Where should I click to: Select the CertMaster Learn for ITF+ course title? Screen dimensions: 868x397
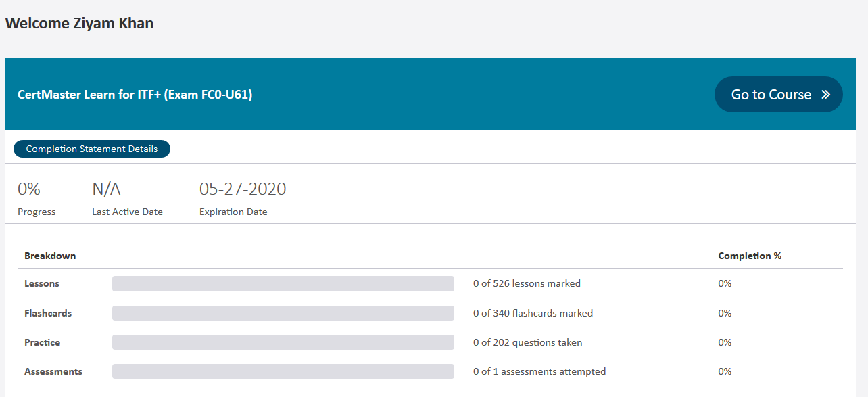tap(135, 95)
